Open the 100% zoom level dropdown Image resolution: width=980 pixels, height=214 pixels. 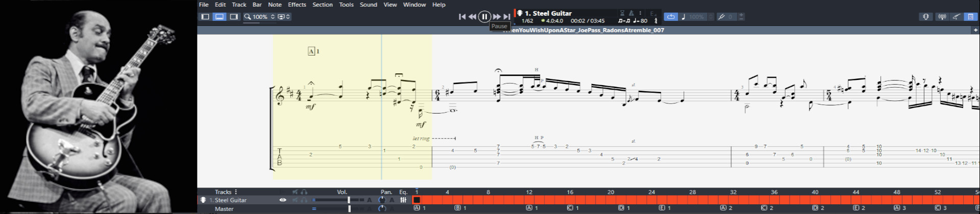tap(263, 17)
